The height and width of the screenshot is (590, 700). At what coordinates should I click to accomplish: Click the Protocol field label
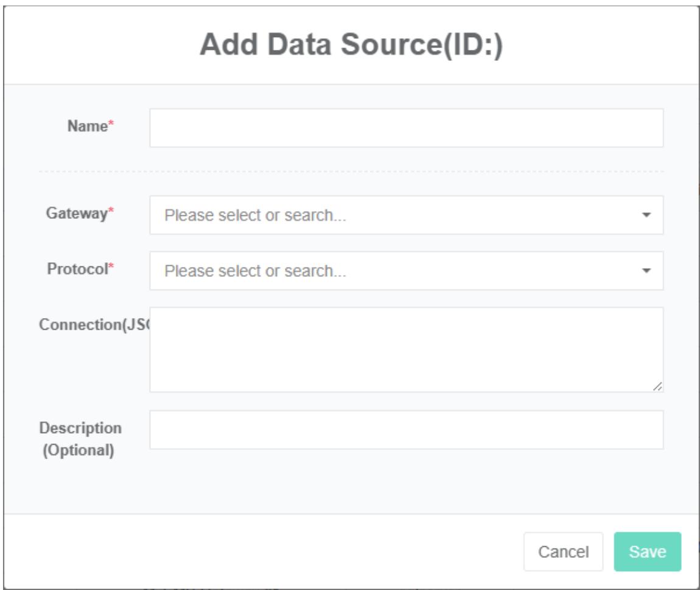tap(77, 269)
